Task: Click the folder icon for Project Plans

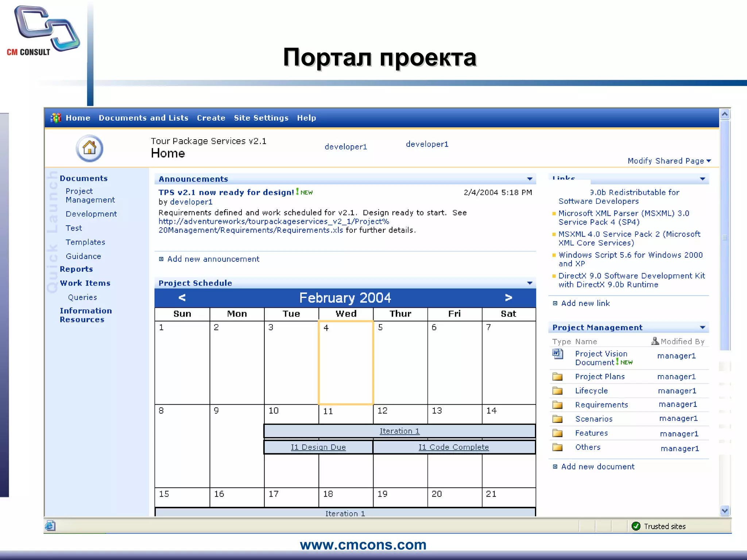Action: [x=557, y=377]
